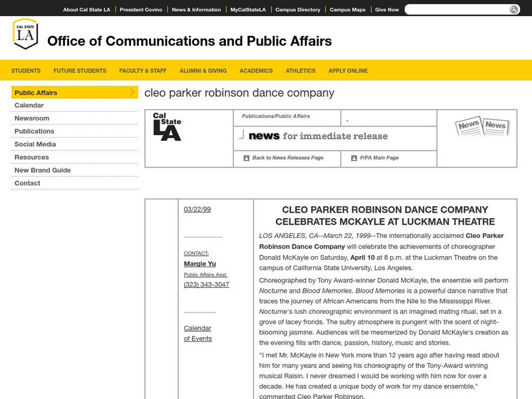Click Apply Online in yellow navigation
Image resolution: width=532 pixels, height=399 pixels.
click(x=348, y=70)
